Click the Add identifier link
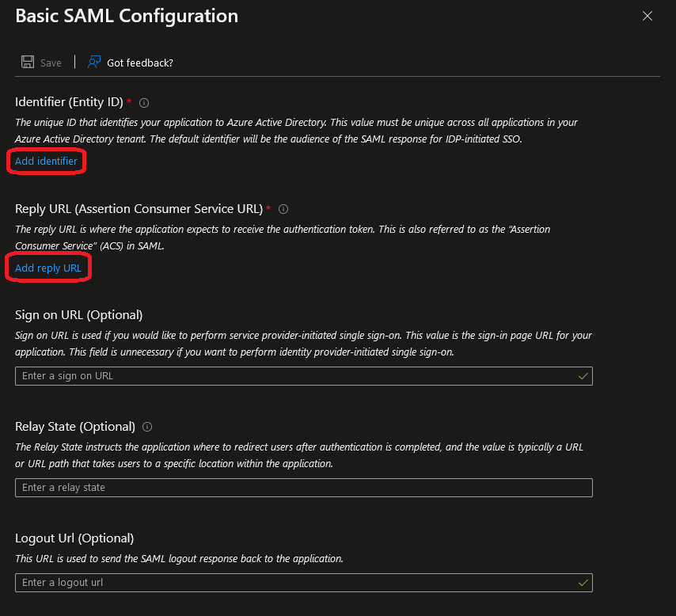 47,161
